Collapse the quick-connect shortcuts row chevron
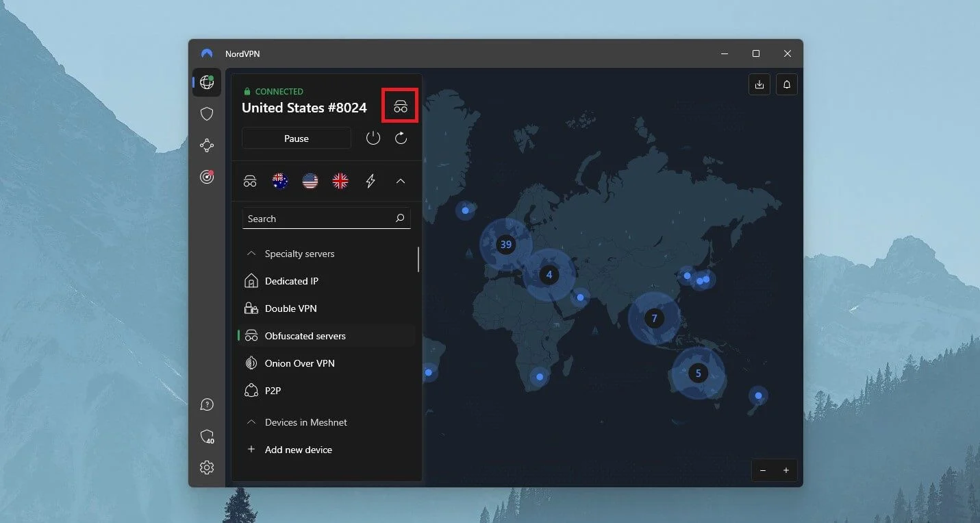 point(401,181)
